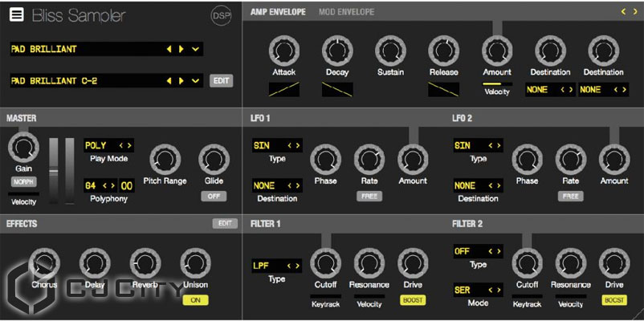Screen dimensions: 644x321
Task: Click the master Velocity slider bar
Action: pyautogui.click(x=23, y=193)
